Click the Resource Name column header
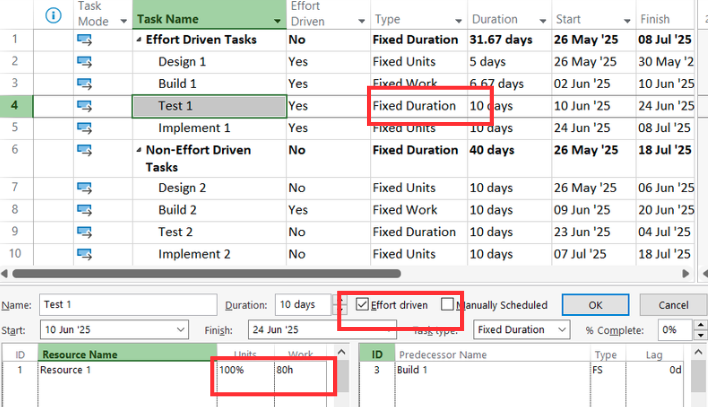This screenshot has height=407, width=708. (x=127, y=354)
